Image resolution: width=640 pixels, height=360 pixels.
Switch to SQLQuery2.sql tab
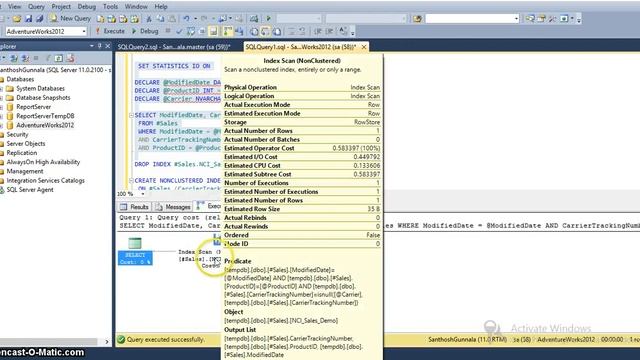174,47
